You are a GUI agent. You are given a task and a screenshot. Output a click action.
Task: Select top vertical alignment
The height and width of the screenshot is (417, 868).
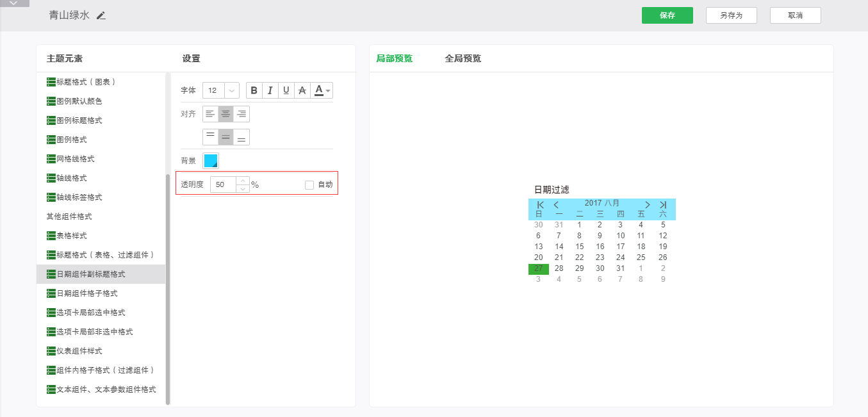point(210,138)
